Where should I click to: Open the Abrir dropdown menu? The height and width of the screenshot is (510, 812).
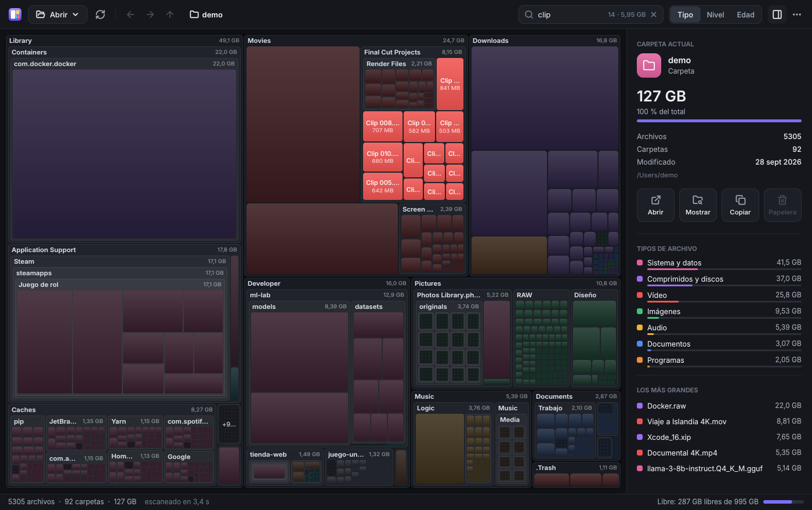(x=57, y=14)
